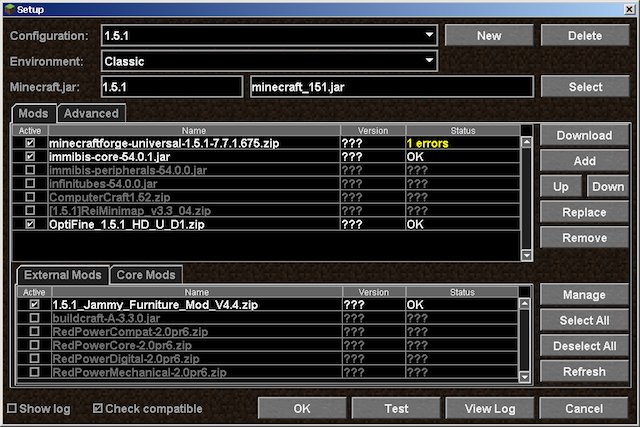Image resolution: width=640 pixels, height=427 pixels.
Task: Click Select to choose Minecraft jar
Action: [585, 87]
